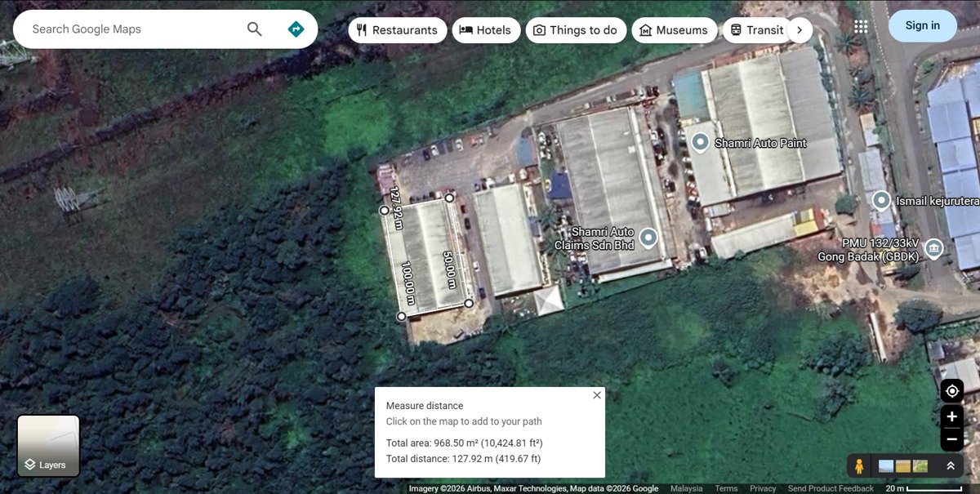The image size is (980, 494).
Task: Show my current location
Action: [x=952, y=391]
